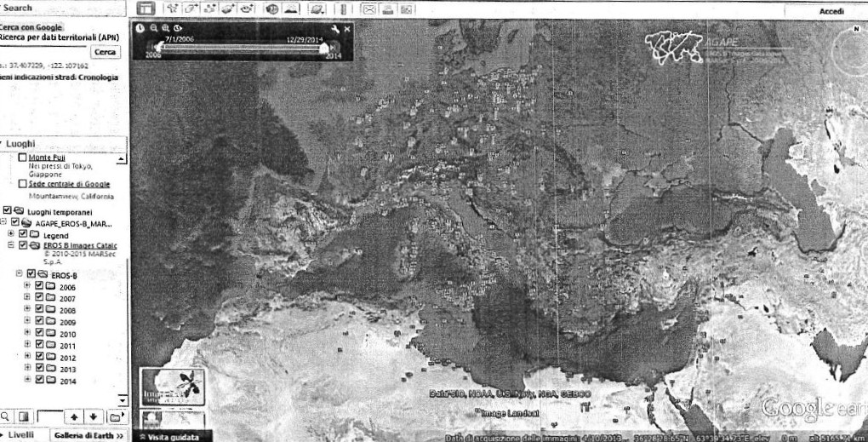Toggle sunlight across the landscape icon
The height and width of the screenshot is (442, 868).
291,9
